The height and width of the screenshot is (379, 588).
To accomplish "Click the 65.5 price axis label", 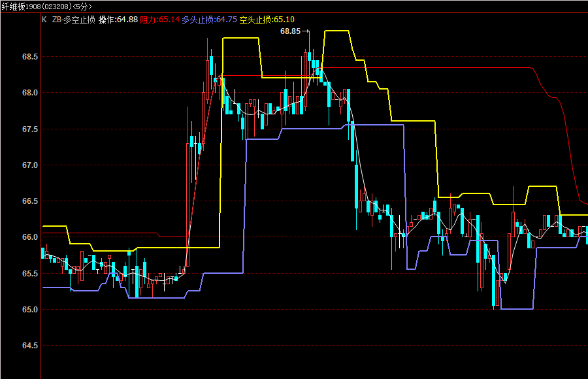I will tap(30, 274).
